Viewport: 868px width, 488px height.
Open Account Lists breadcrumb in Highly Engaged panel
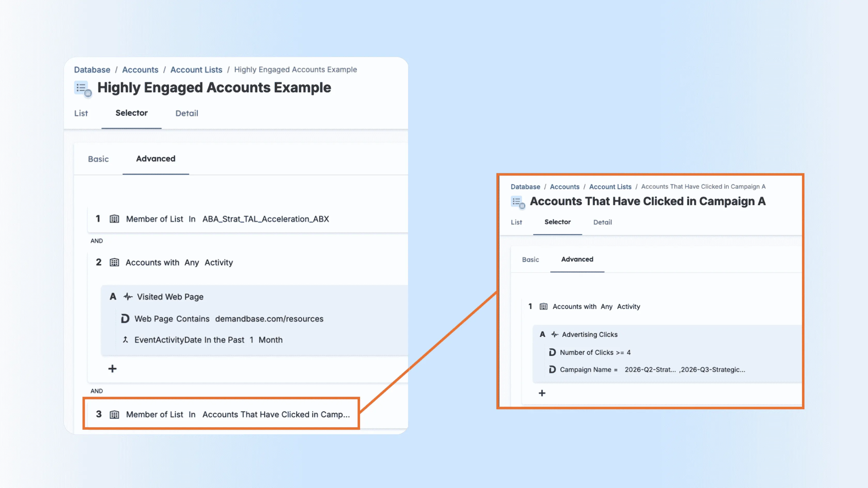pyautogui.click(x=196, y=70)
